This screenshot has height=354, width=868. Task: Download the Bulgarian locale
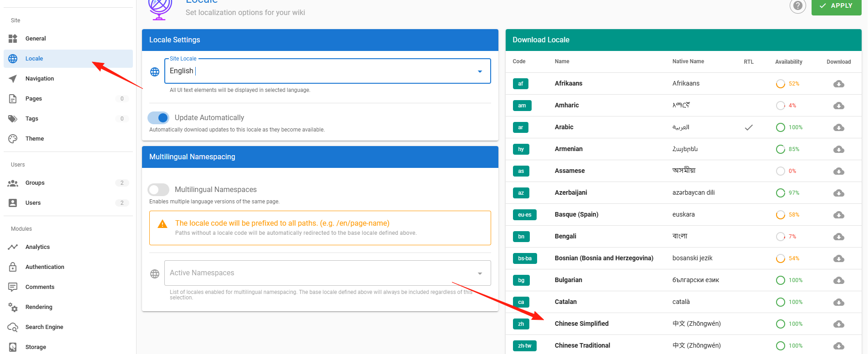coord(839,280)
